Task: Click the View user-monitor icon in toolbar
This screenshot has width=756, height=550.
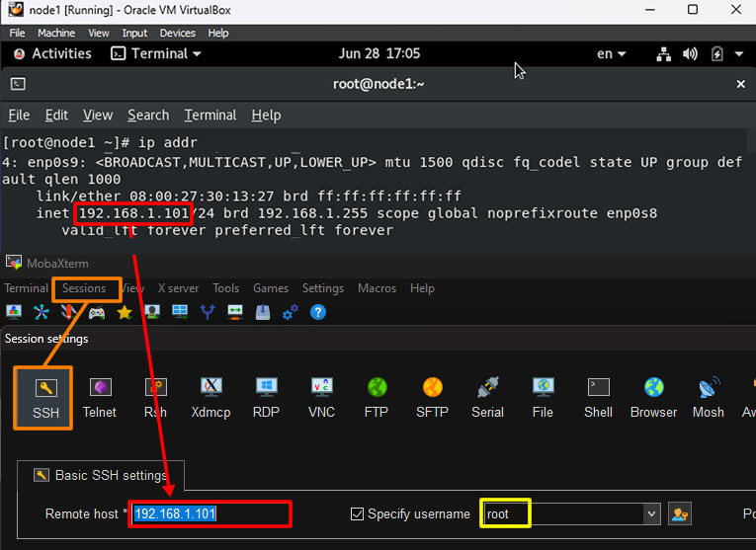Action: pyautogui.click(x=152, y=312)
